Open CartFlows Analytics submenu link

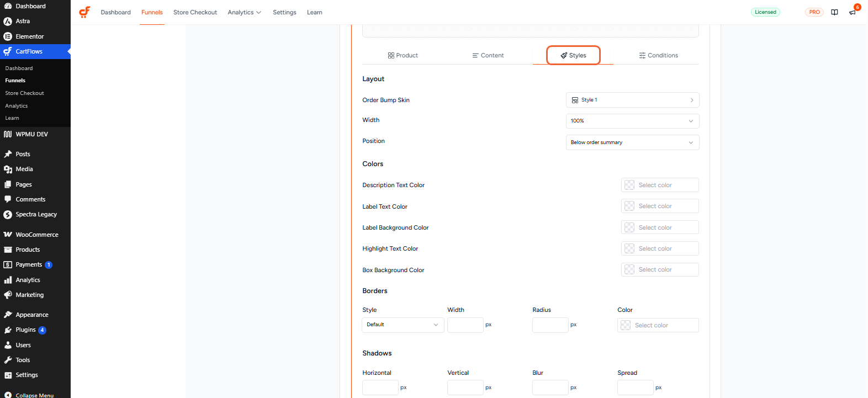[16, 106]
